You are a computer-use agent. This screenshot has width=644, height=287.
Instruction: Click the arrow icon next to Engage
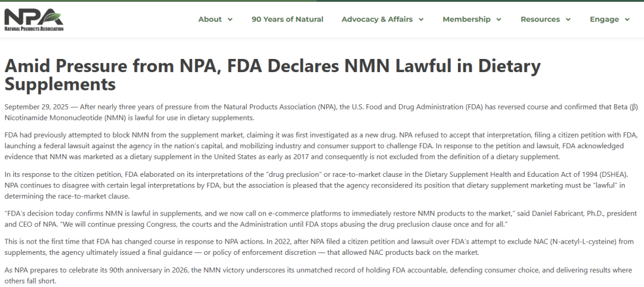(627, 20)
